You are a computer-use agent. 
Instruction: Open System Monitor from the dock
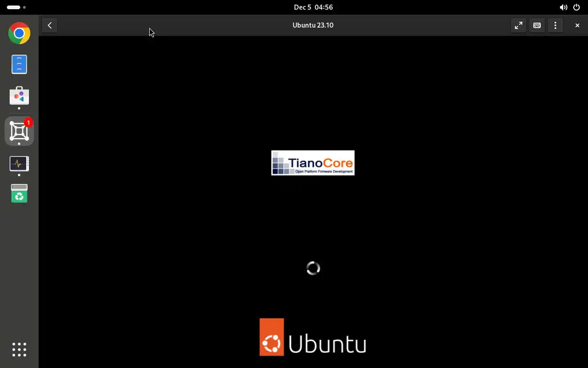[x=19, y=164]
